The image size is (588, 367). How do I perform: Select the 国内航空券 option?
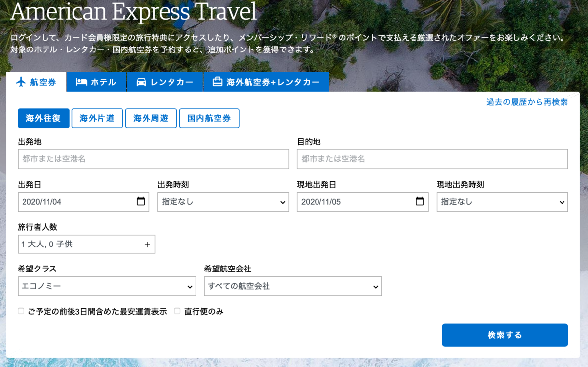pos(209,118)
